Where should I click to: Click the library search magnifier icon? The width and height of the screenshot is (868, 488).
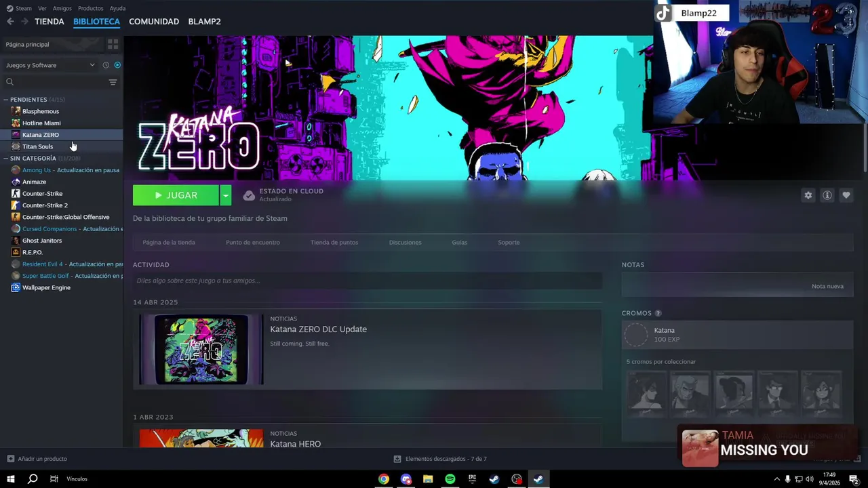pos(9,82)
